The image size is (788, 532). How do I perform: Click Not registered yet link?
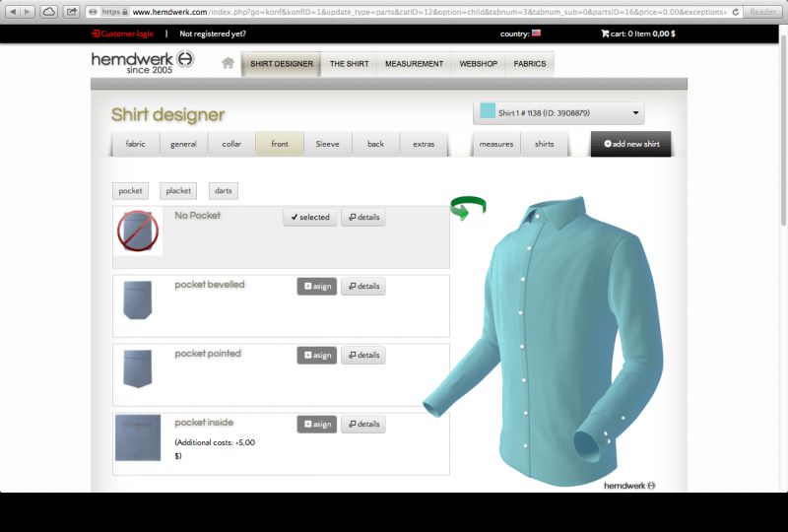coord(213,33)
